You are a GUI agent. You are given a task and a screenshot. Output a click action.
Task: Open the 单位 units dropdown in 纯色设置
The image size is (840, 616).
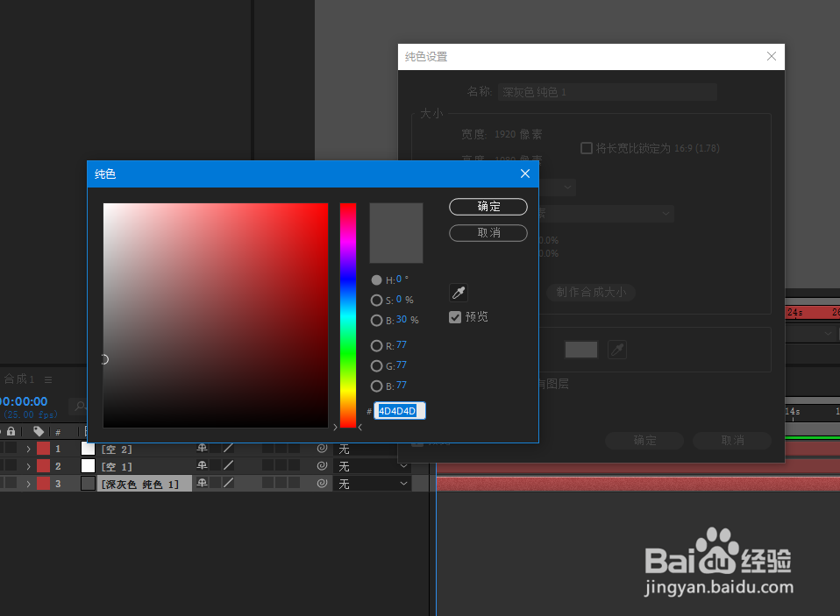(x=557, y=187)
